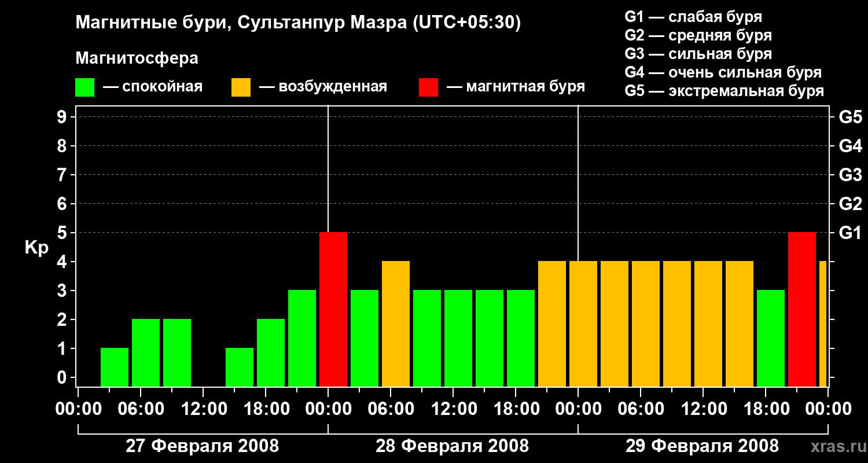
Task: Click the green Kp 3 bar at 18:00, 29 February
Action: [x=771, y=338]
